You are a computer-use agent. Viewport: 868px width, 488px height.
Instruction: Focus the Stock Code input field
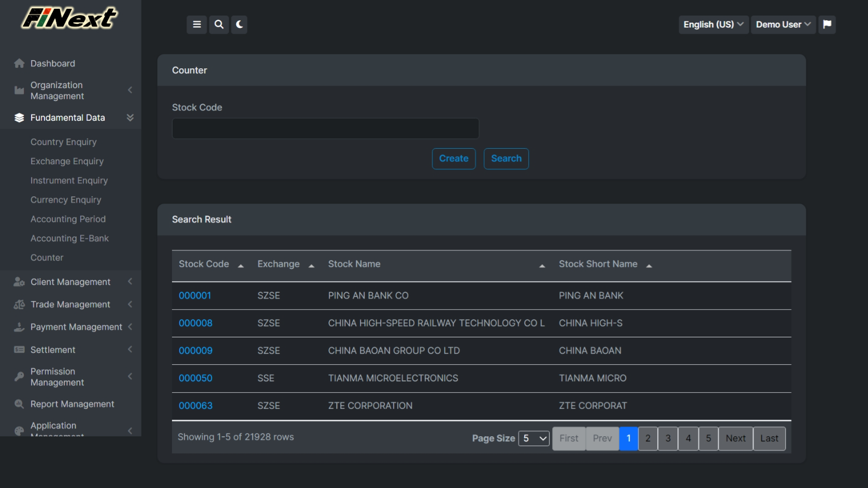pyautogui.click(x=325, y=128)
